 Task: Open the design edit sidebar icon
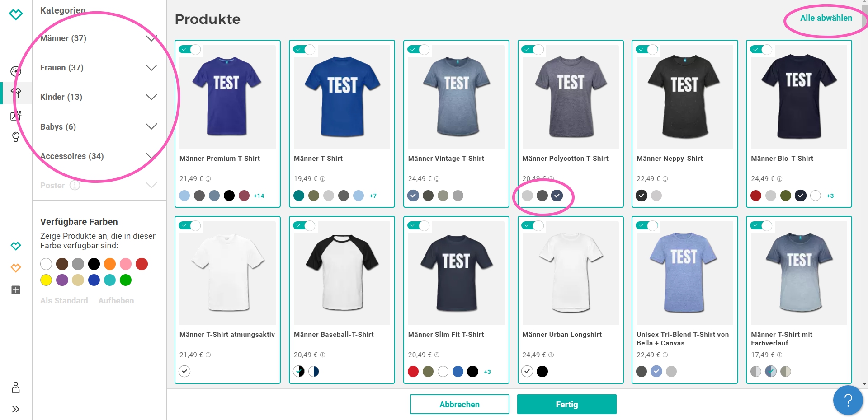[16, 116]
